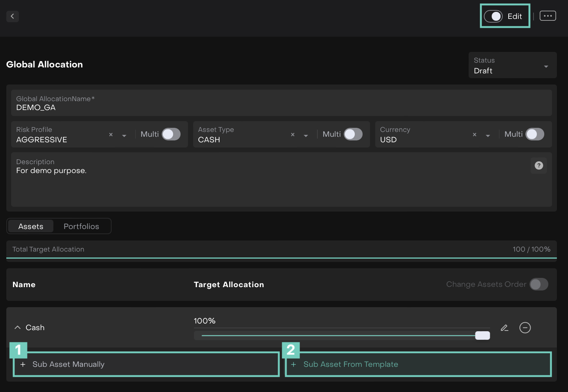The height and width of the screenshot is (392, 568).
Task: Clear the Risk Profile selection
Action: (x=111, y=135)
